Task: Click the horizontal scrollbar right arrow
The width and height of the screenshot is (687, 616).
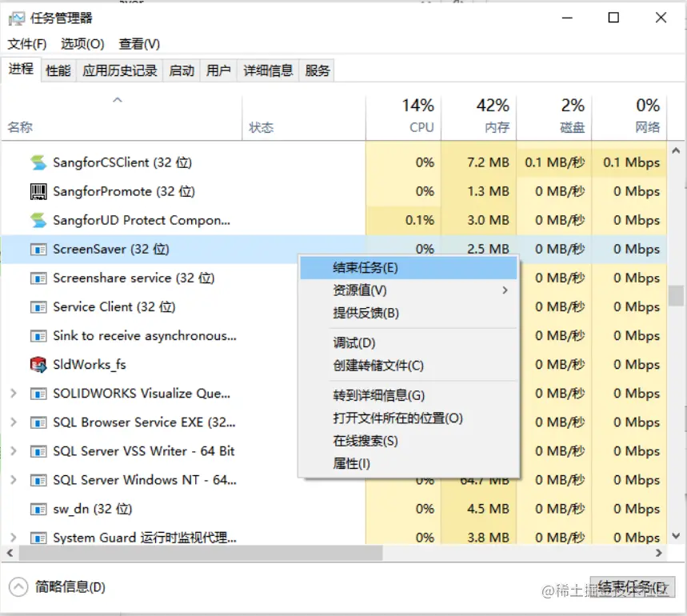Action: (658, 553)
